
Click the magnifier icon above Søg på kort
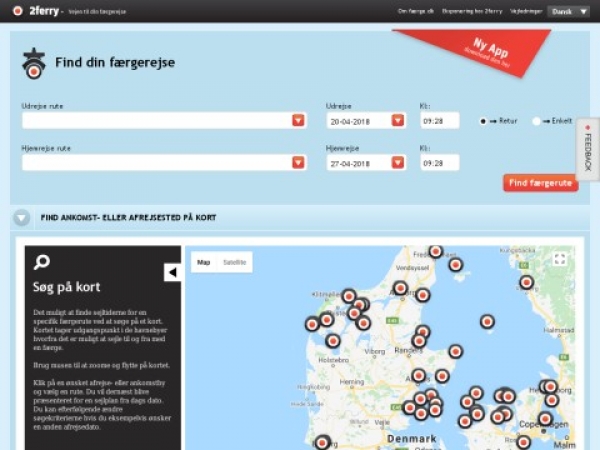41,262
